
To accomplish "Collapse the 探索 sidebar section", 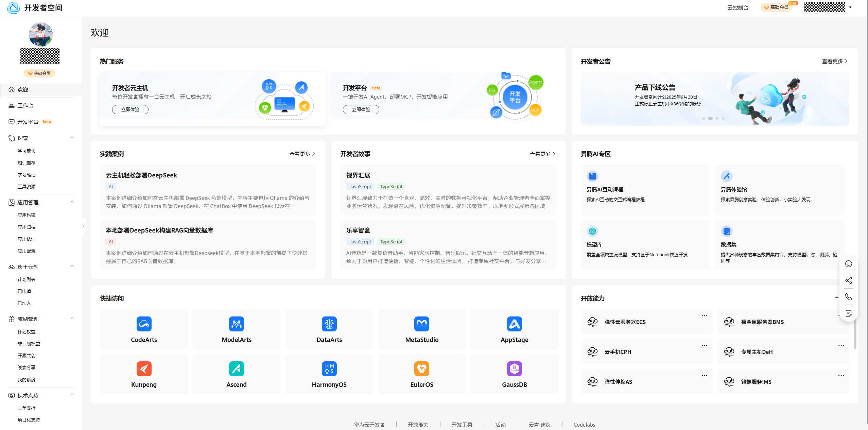I will [72, 138].
